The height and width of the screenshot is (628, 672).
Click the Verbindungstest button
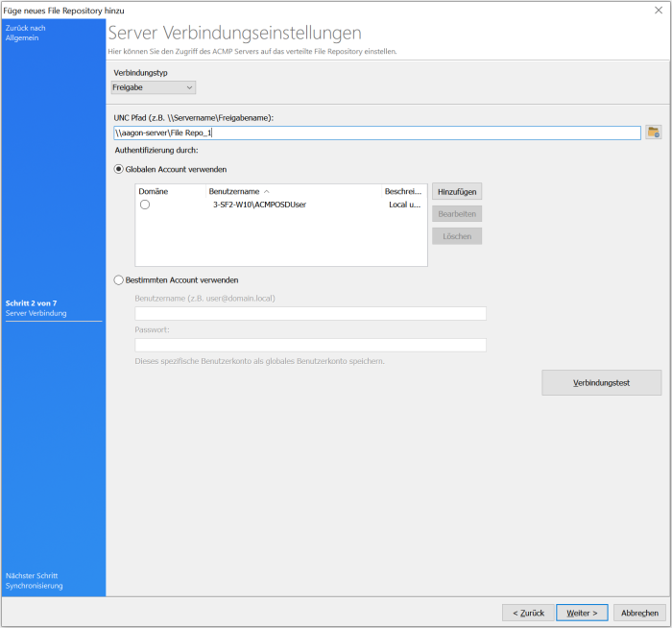[x=601, y=382]
